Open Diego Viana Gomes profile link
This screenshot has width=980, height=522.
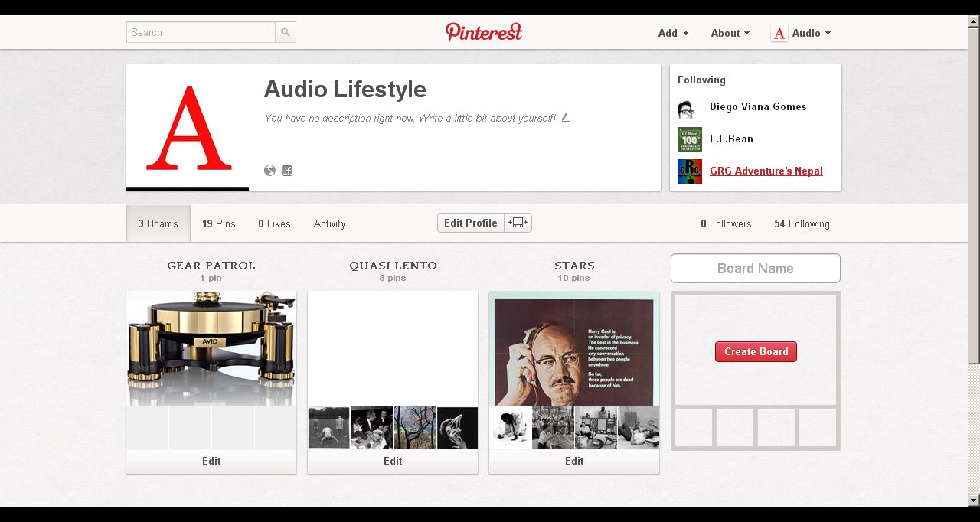[x=758, y=106]
